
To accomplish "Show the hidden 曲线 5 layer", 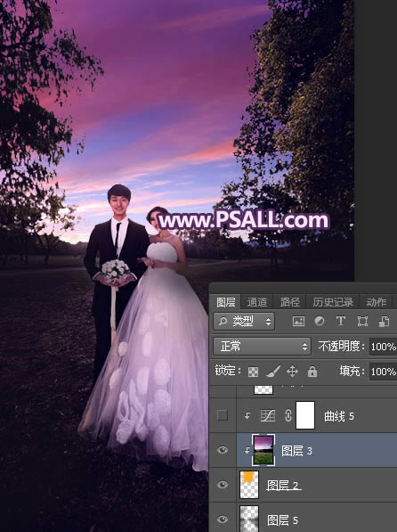I will point(223,415).
